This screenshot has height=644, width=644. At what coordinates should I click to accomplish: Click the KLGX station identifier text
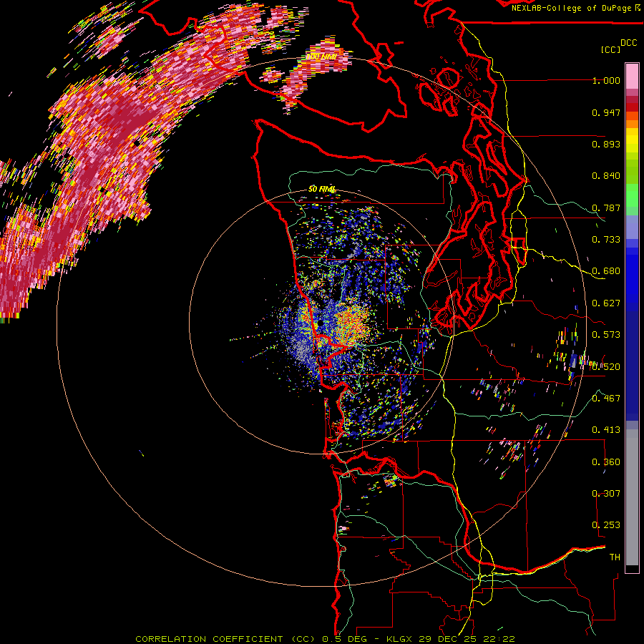(x=399, y=639)
